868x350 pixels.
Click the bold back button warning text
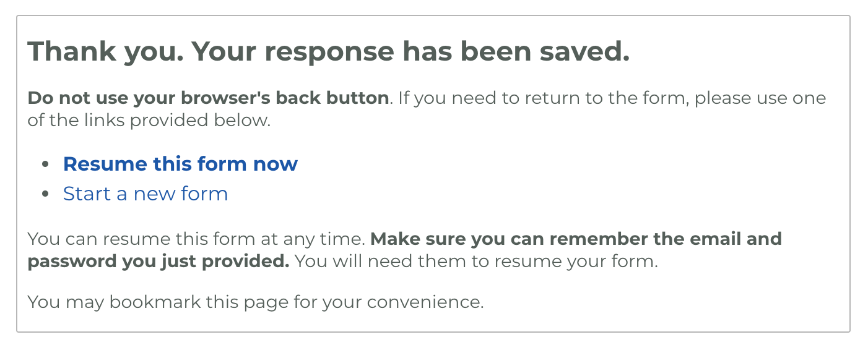point(209,98)
